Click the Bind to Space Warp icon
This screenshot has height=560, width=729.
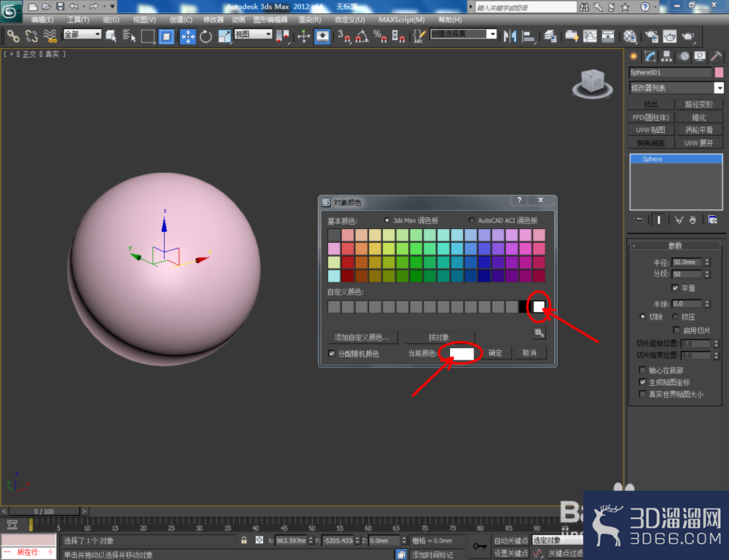50,36
